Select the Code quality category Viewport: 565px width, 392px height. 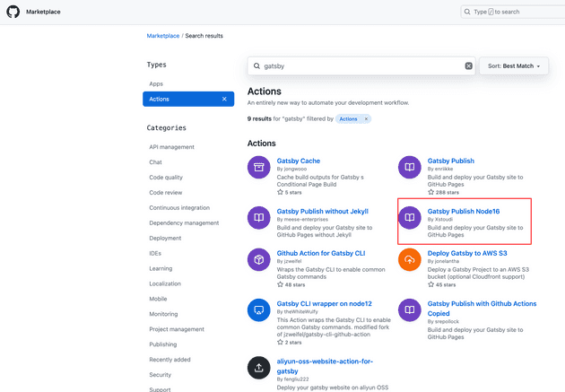point(166,178)
